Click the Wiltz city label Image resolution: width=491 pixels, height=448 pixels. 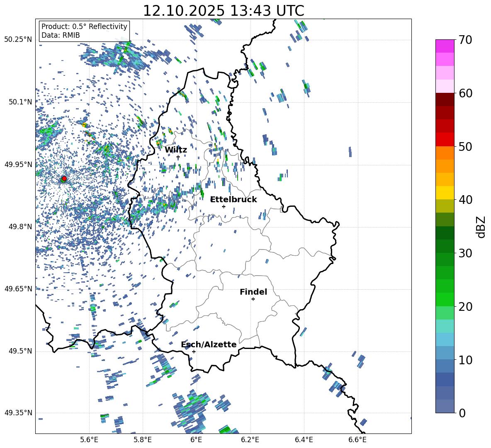point(176,150)
